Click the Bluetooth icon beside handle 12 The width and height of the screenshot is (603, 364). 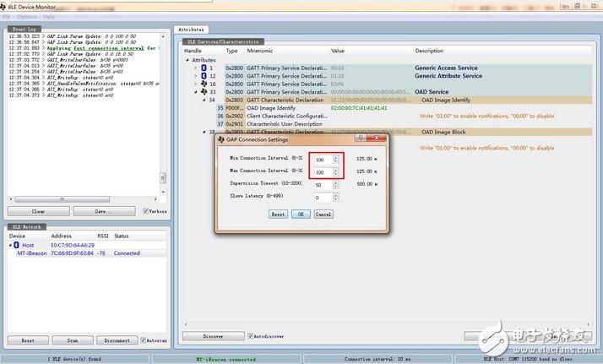[203, 76]
